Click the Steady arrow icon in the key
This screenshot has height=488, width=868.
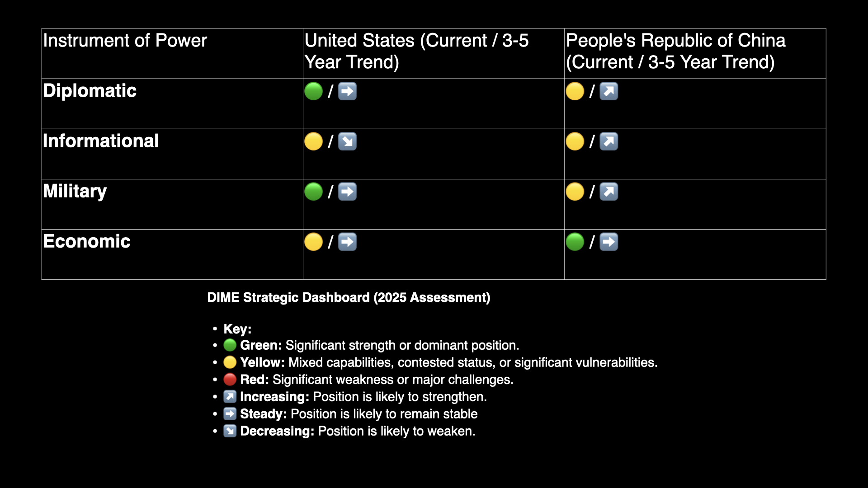(x=230, y=414)
